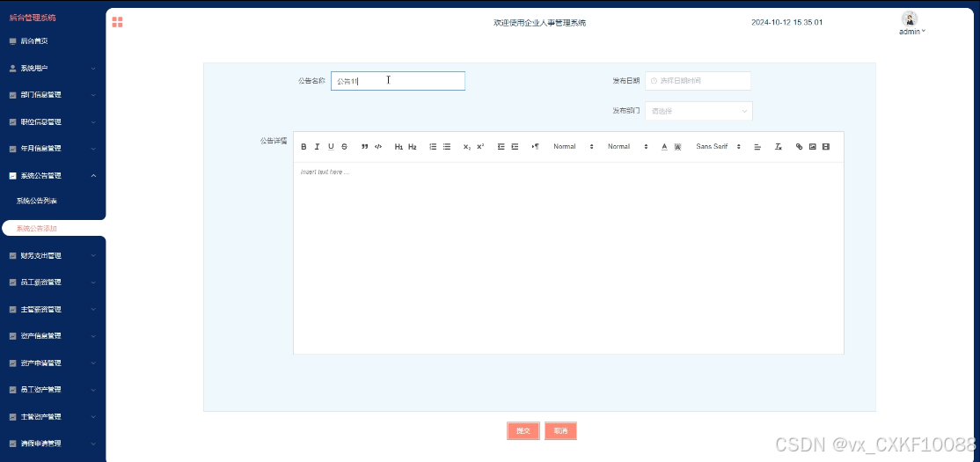
Task: Expand 主管资产管理 with its chevron
Action: (94, 416)
